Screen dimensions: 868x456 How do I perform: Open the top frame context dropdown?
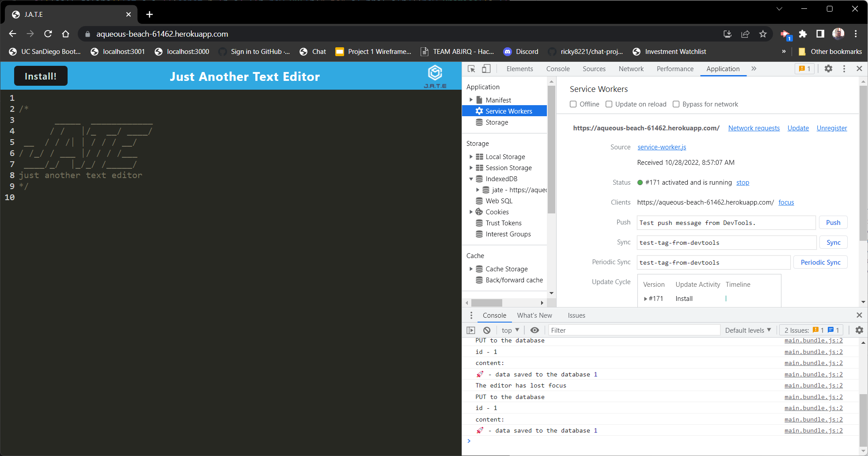(x=509, y=330)
